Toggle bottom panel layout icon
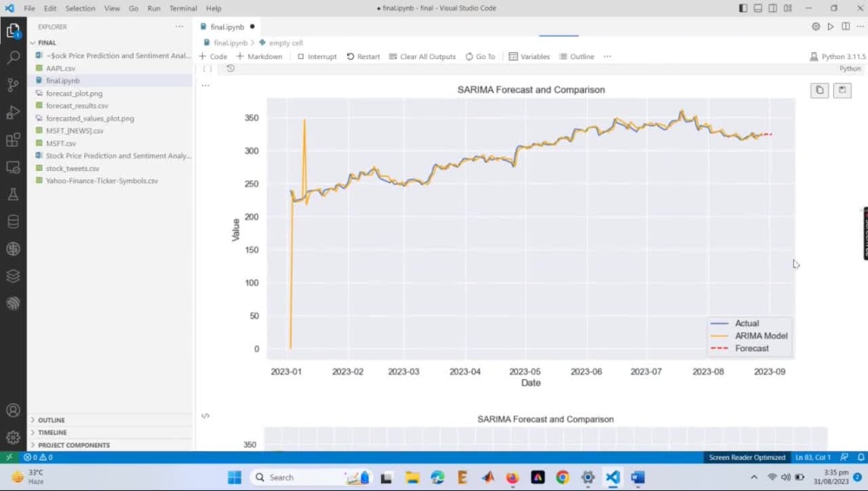This screenshot has height=491, width=868. coord(758,9)
